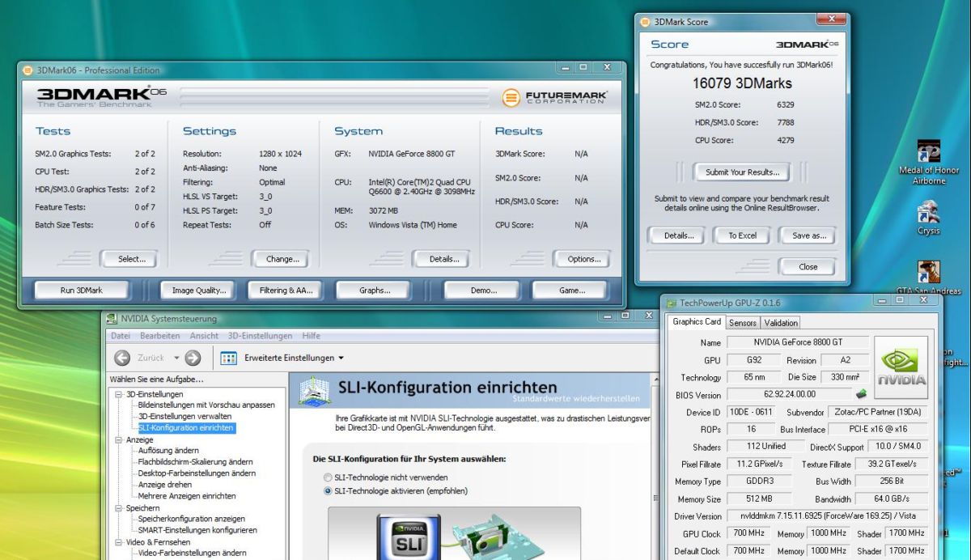The height and width of the screenshot is (560, 971).
Task: Select 'Desktop-Farbeinstellungen ändern' tree item
Action: click(x=197, y=473)
